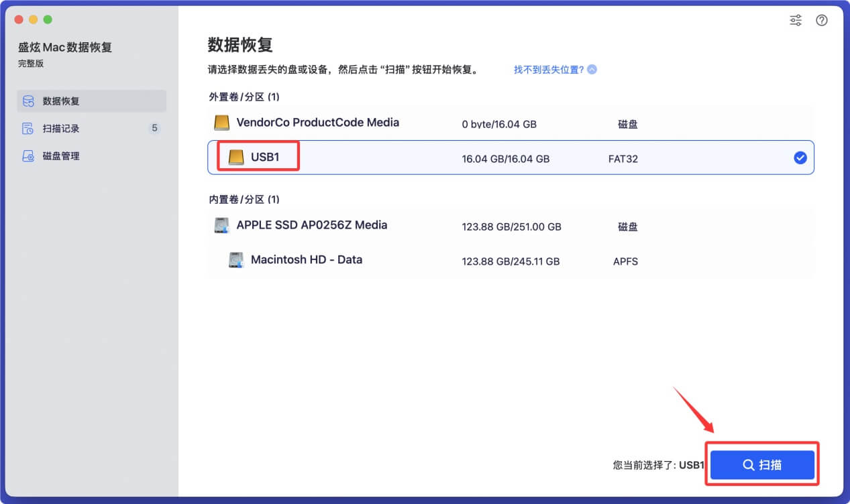Select the Macintosh HD - Data volume row
This screenshot has height=504, width=850.
tap(470, 261)
